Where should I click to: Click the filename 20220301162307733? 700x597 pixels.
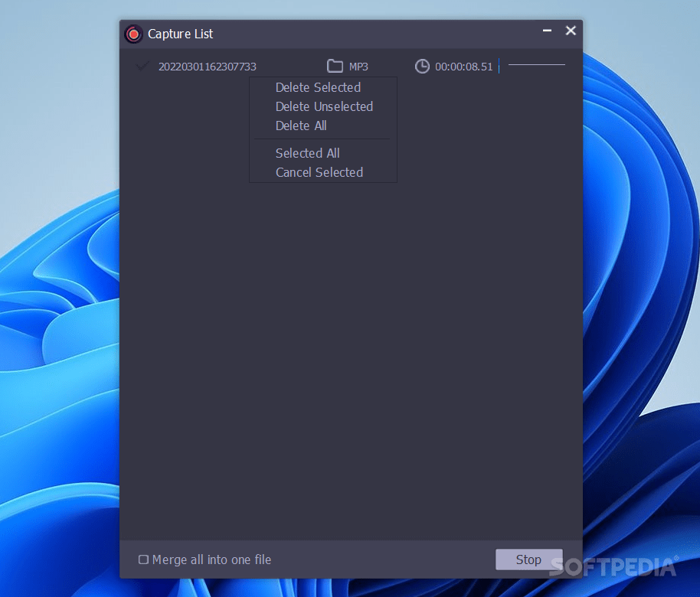[x=207, y=66]
